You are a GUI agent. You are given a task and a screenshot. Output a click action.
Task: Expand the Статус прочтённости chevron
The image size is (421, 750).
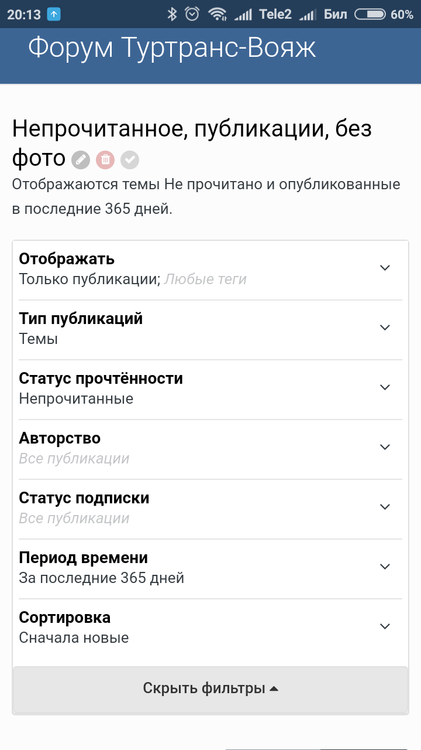tap(385, 387)
